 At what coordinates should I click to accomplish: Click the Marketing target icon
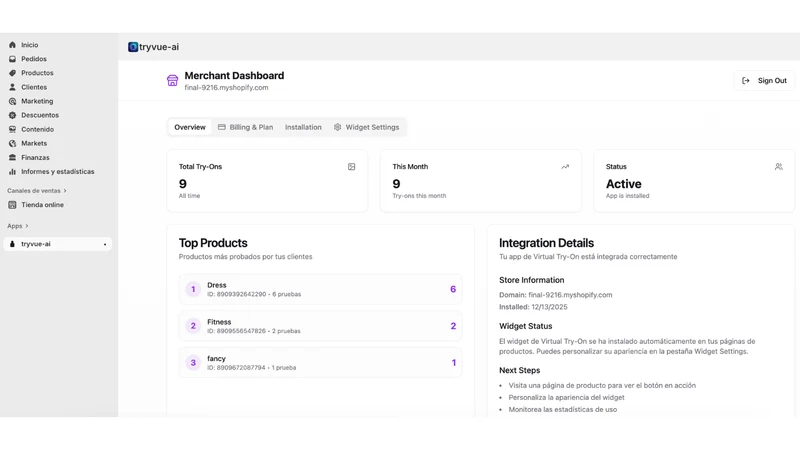pos(12,101)
